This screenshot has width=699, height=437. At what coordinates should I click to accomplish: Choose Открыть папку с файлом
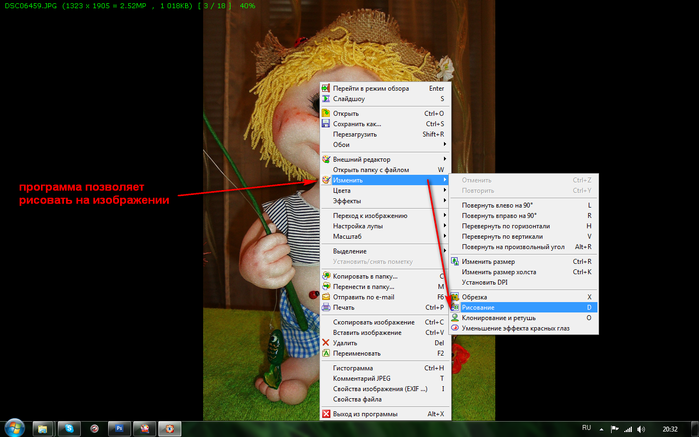coord(386,169)
